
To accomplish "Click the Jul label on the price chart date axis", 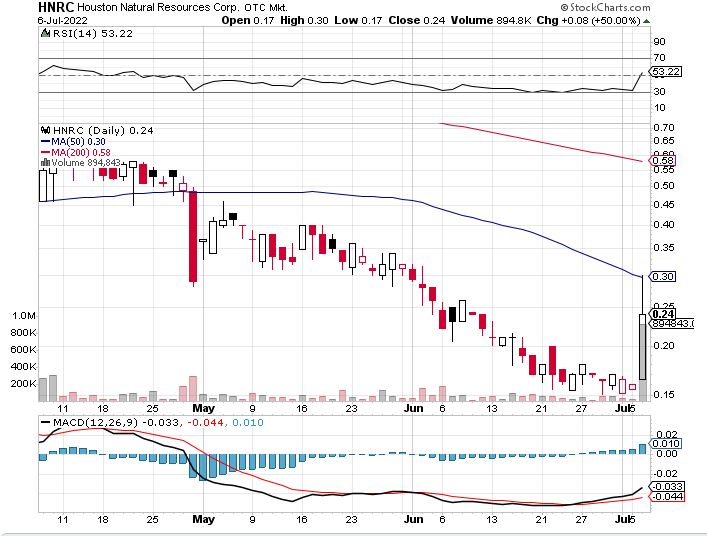I will pyautogui.click(x=623, y=408).
